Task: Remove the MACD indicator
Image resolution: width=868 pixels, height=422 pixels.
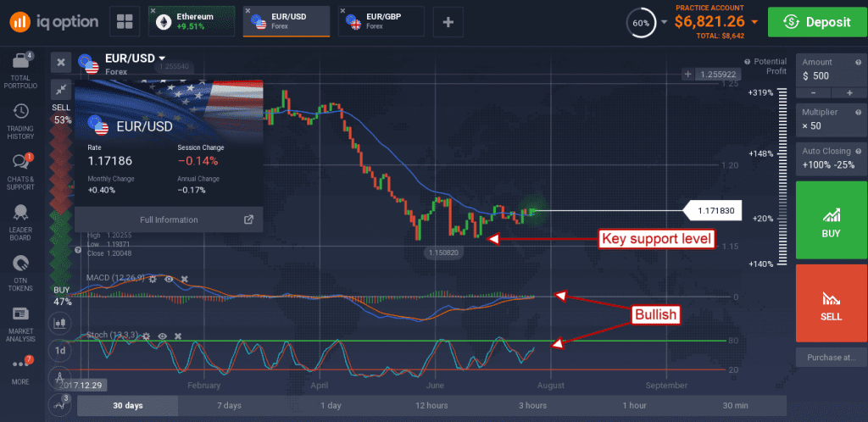Action: 185,279
